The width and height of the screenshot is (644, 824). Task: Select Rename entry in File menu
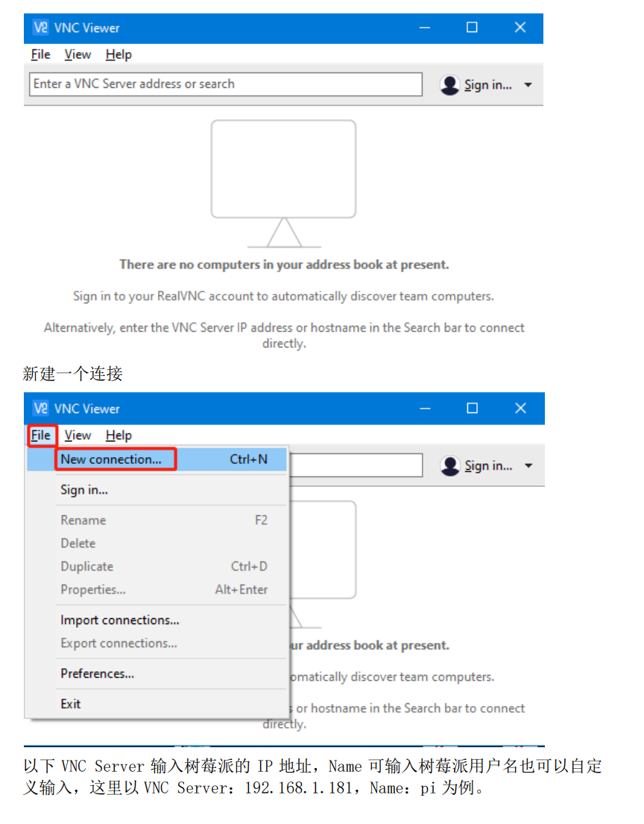click(157, 520)
